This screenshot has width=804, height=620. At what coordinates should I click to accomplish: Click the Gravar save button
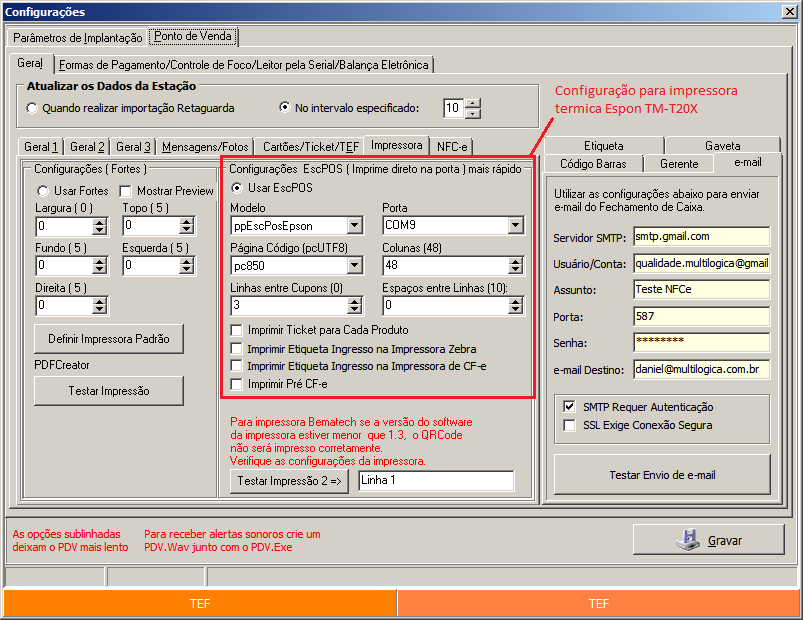pyautogui.click(x=708, y=540)
